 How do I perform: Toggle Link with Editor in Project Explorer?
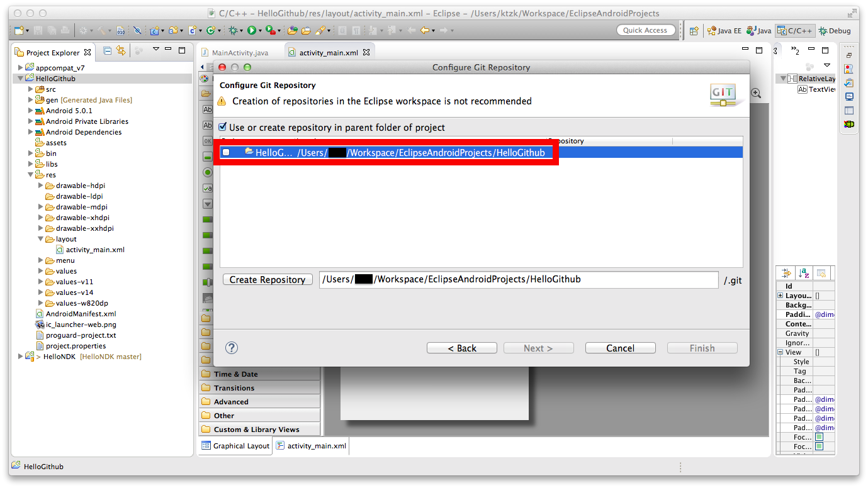121,51
